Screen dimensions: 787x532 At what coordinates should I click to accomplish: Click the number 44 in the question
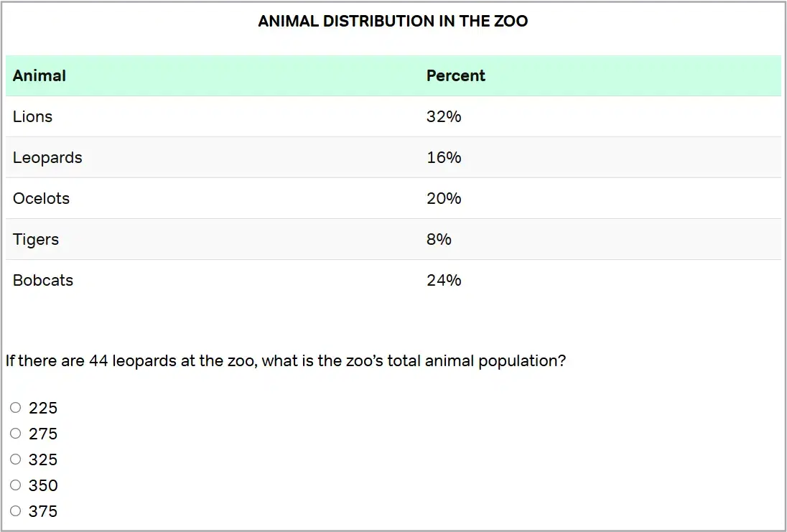(98, 361)
